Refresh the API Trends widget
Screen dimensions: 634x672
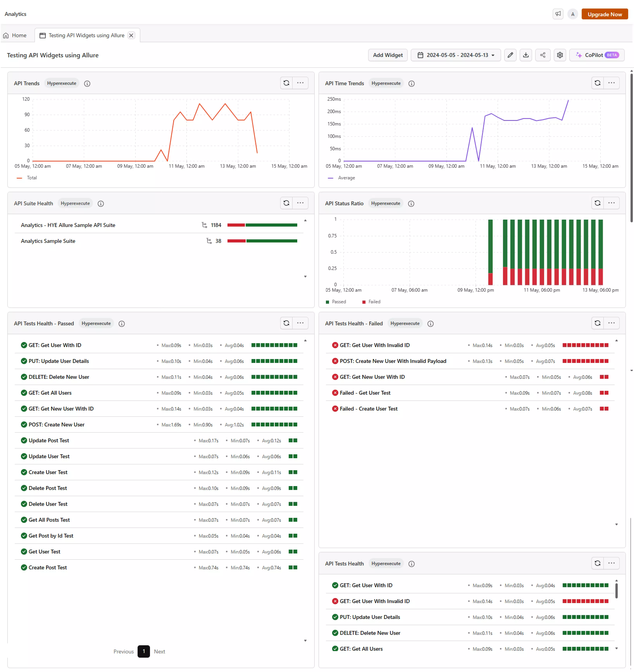(x=286, y=83)
